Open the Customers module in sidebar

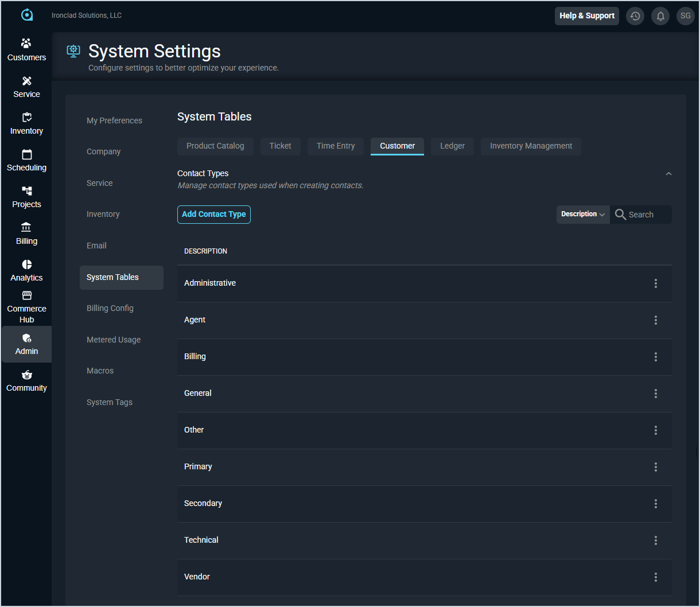pyautogui.click(x=26, y=50)
